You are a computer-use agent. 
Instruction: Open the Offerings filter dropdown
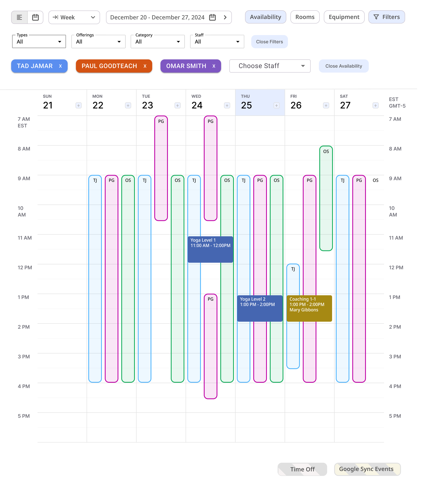[98, 41]
